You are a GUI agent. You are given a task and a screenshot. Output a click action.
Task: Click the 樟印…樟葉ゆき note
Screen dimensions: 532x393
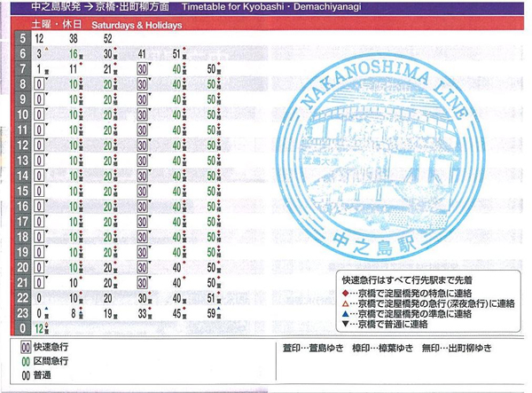tap(383, 348)
